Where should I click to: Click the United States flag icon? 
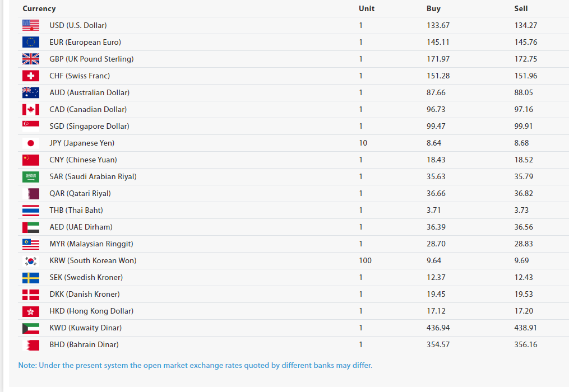pyautogui.click(x=31, y=25)
